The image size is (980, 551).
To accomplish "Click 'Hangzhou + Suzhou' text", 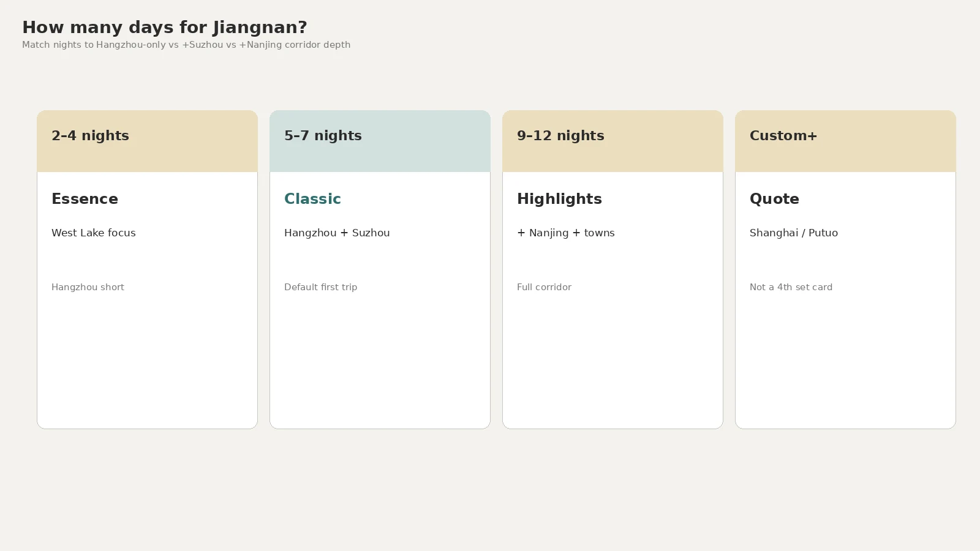I will 337,233.
